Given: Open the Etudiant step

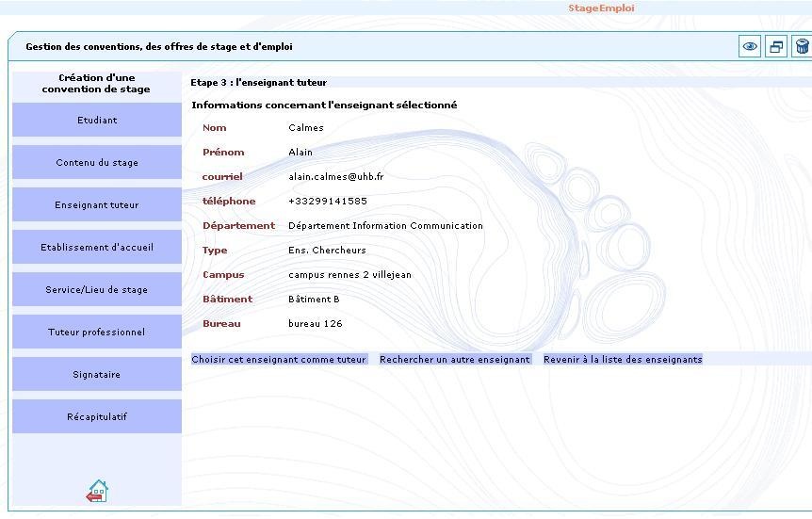Looking at the screenshot, I should 97,121.
